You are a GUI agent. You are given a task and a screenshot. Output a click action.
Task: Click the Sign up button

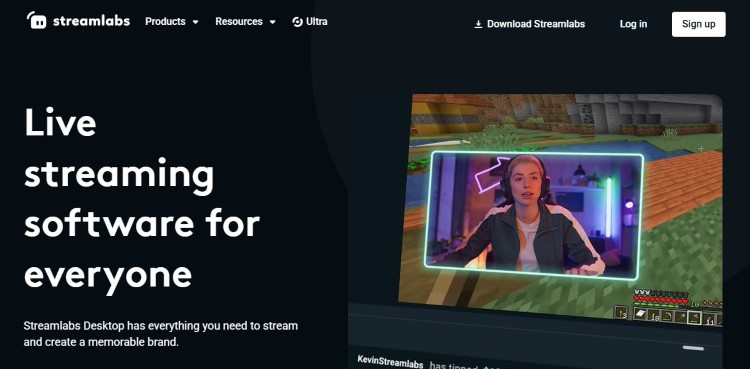[x=698, y=24]
